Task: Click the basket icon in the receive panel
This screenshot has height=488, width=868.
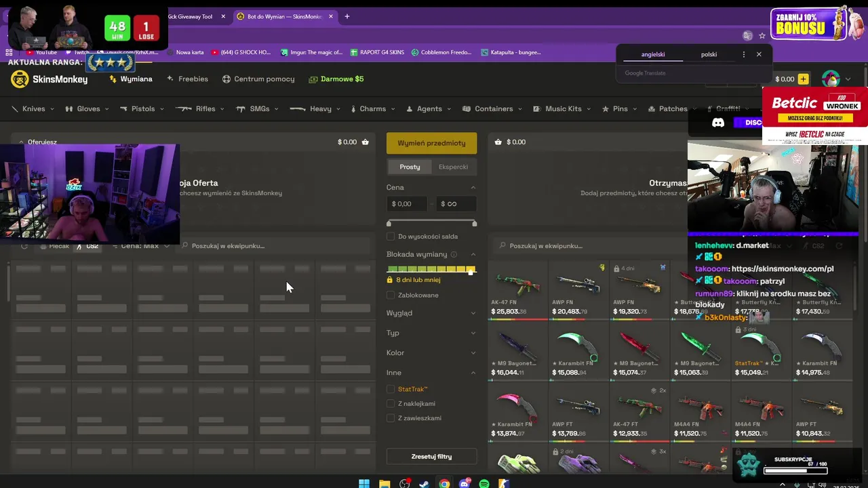Action: 498,142
